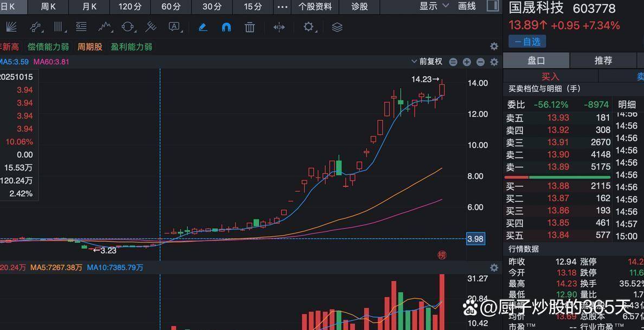Select the parallel lines drawing tool

click(x=59, y=27)
